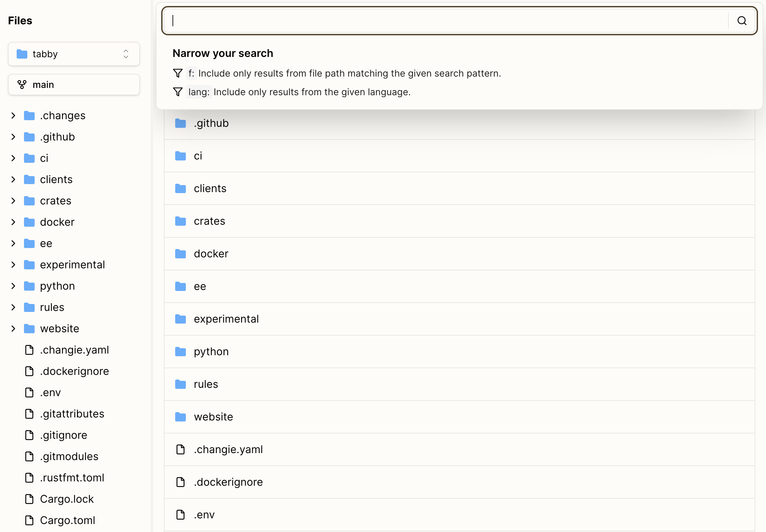The image size is (766, 532).
Task: Click the git branch icon beside main
Action: (x=22, y=85)
